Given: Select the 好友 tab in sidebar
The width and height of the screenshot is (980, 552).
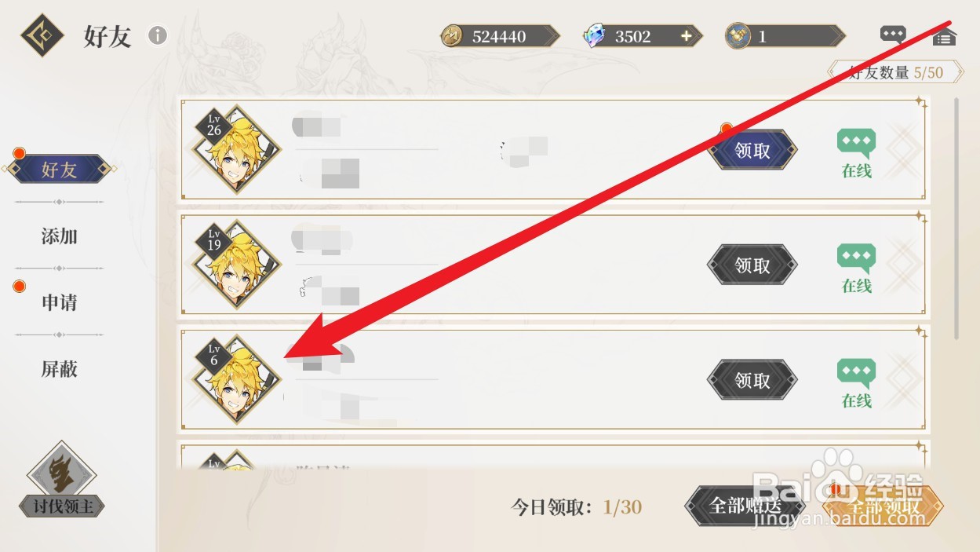Looking at the screenshot, I should click(x=60, y=169).
